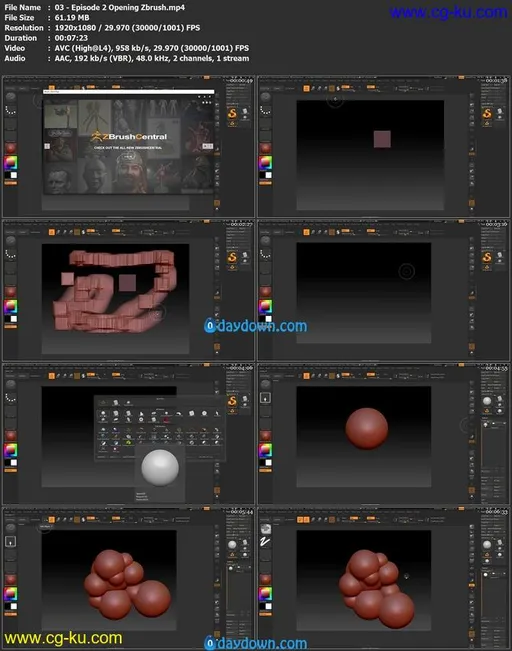Select SimpleBrush S tool in the ZBrushCentral frame
Screen dimensions: 512x651
tap(232, 113)
